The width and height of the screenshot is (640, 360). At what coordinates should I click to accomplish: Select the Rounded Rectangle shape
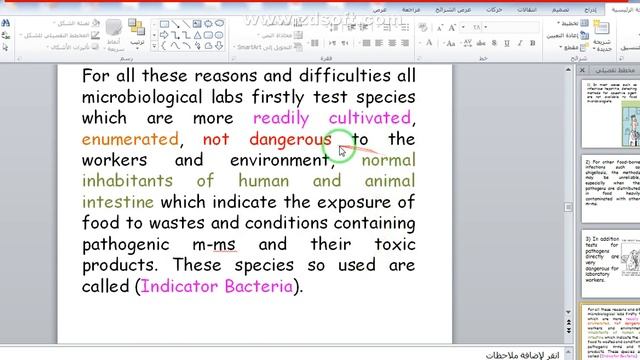(x=208, y=35)
